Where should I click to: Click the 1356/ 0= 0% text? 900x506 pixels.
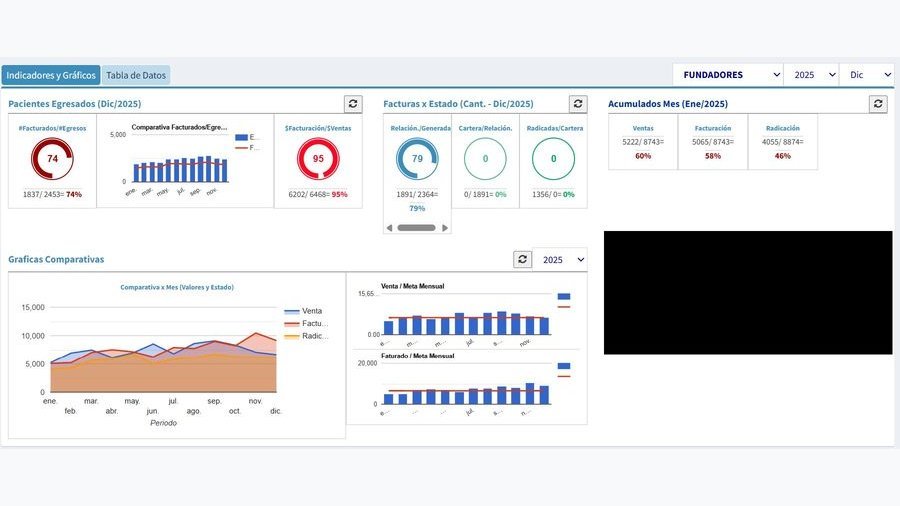pyautogui.click(x=553, y=194)
